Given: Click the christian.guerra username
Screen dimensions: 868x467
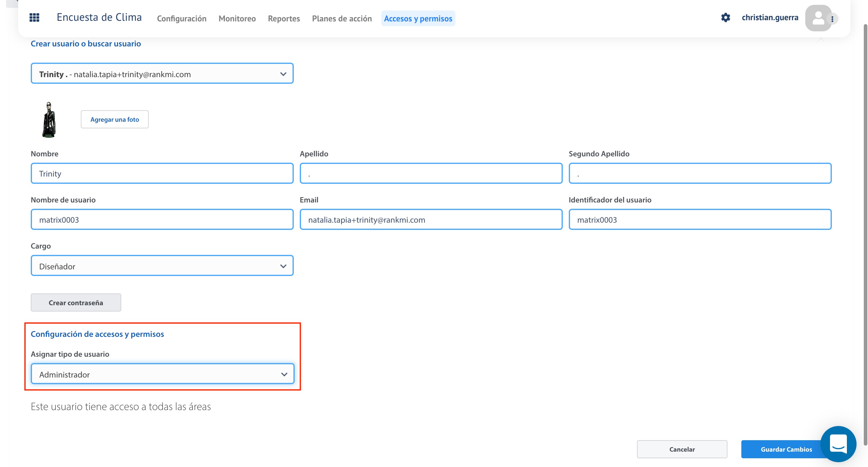Looking at the screenshot, I should [x=770, y=17].
